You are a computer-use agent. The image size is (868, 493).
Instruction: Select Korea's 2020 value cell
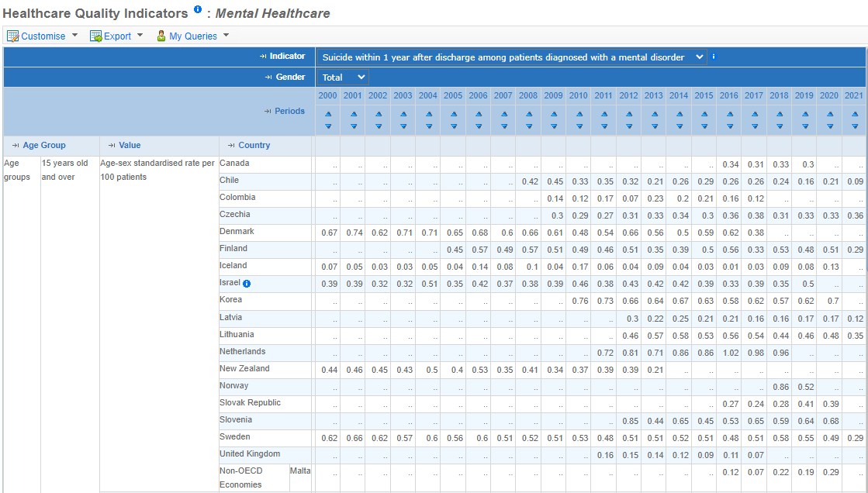click(x=829, y=301)
